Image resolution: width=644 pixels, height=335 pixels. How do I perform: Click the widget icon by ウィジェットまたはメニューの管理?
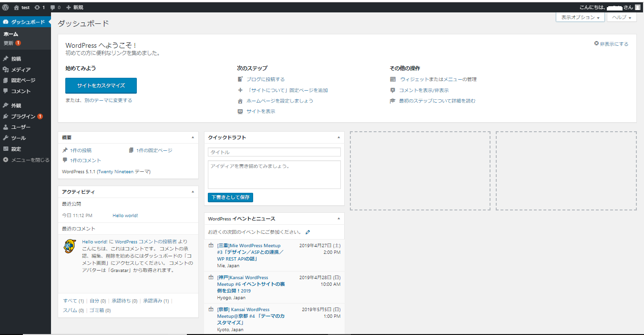pos(393,79)
